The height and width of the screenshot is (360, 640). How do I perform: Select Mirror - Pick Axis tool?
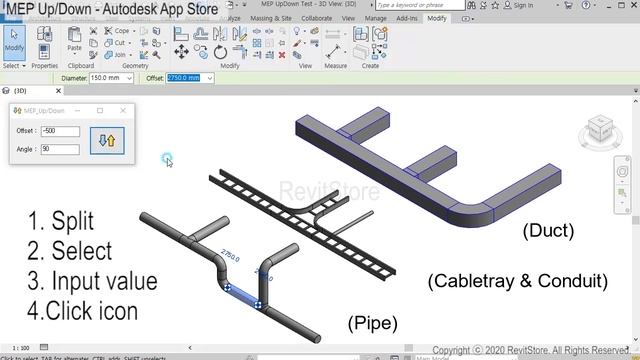pos(220,34)
